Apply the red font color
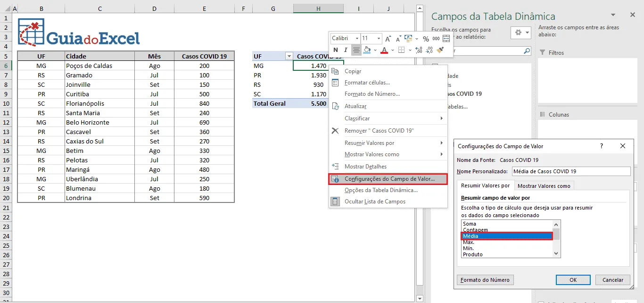644x303 pixels. 384,50
